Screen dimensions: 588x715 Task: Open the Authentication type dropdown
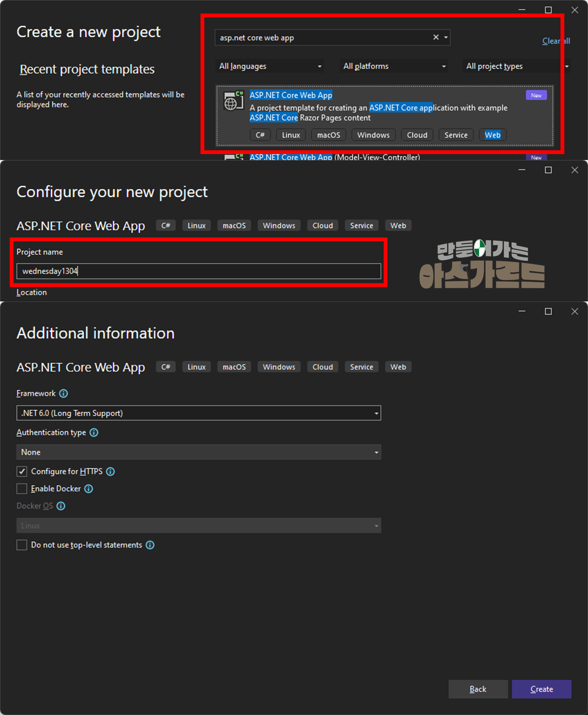pos(199,452)
